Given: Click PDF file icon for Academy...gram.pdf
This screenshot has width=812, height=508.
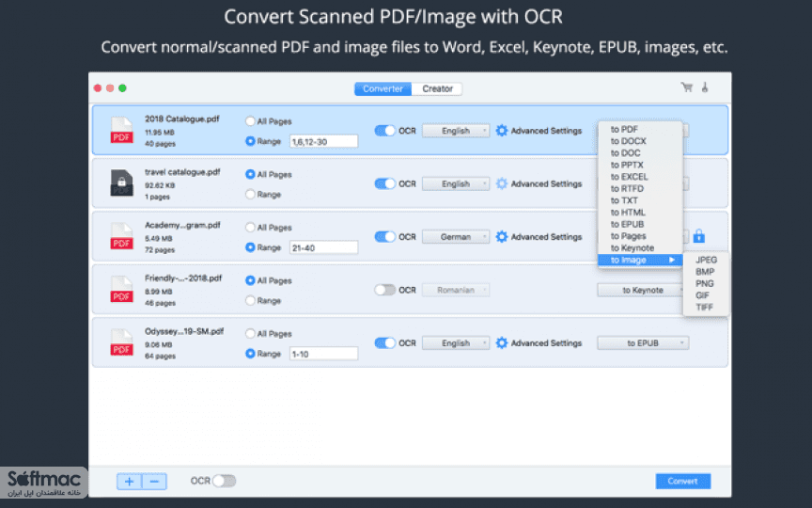Looking at the screenshot, I should tap(121, 236).
